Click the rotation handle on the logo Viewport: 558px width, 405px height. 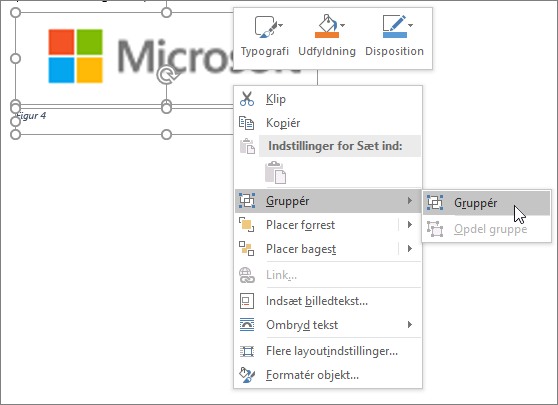[166, 75]
